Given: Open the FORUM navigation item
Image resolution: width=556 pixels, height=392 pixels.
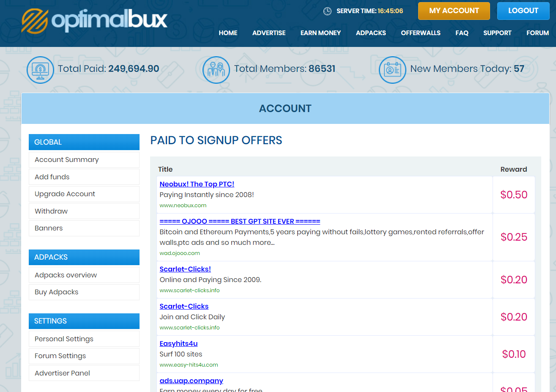Looking at the screenshot, I should point(537,33).
